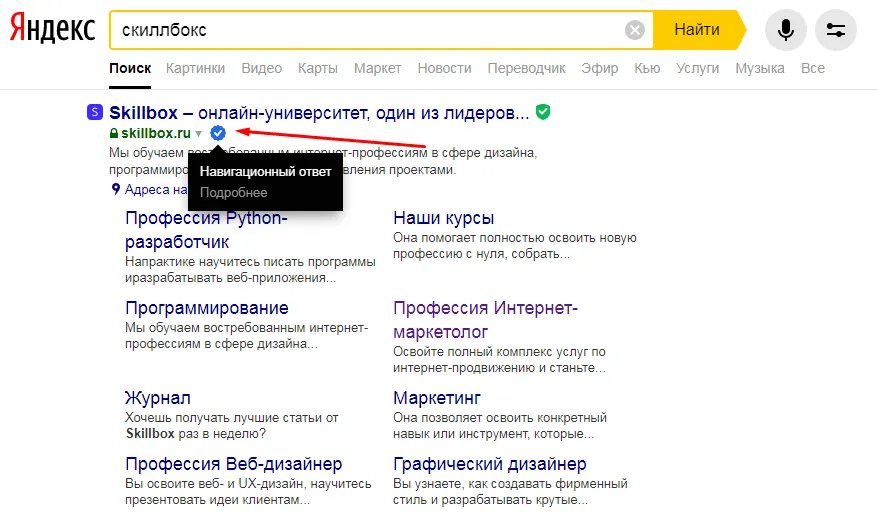Go to the Переводчик tab
The height and width of the screenshot is (522, 878).
tap(526, 68)
